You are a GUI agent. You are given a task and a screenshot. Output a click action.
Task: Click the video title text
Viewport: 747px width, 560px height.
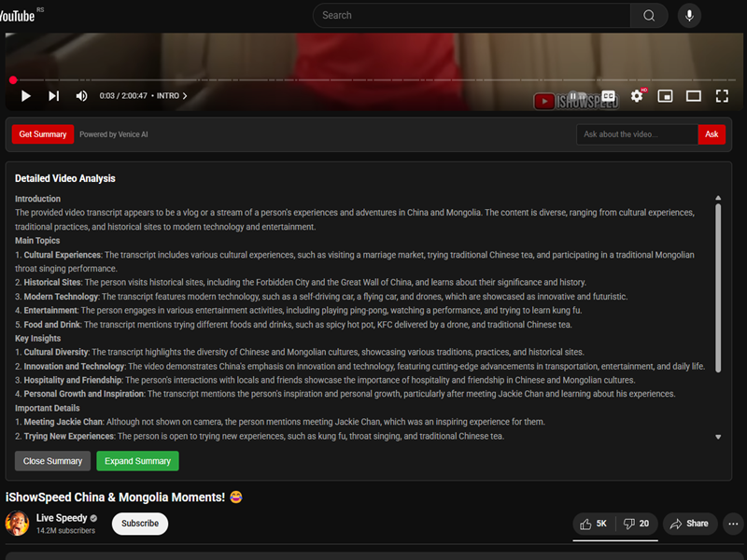tap(124, 497)
